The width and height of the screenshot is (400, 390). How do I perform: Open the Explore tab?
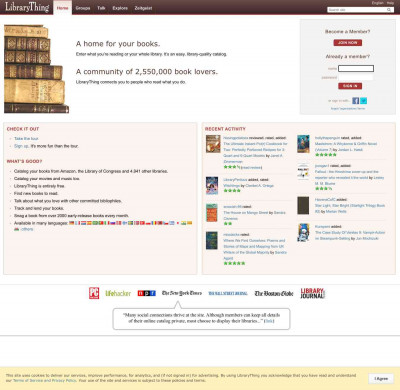(x=120, y=8)
